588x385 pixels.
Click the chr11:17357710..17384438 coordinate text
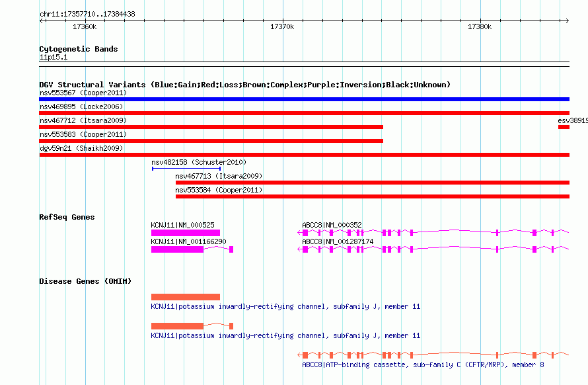(87, 14)
